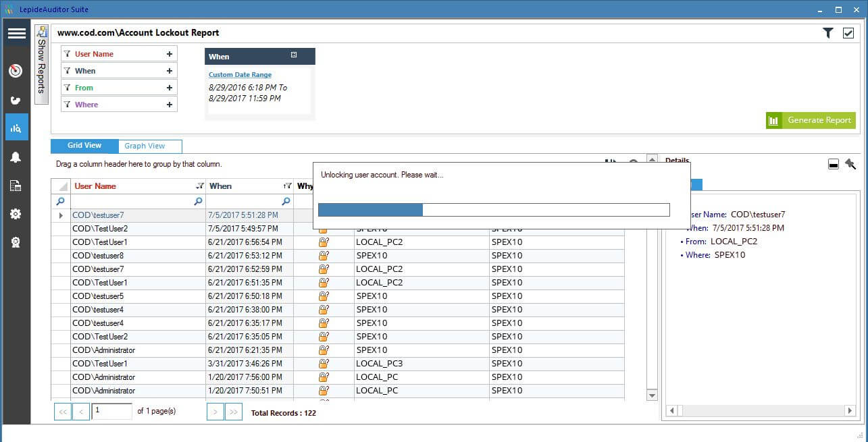Go to the last page of results
This screenshot has width=868, height=442.
234,411
